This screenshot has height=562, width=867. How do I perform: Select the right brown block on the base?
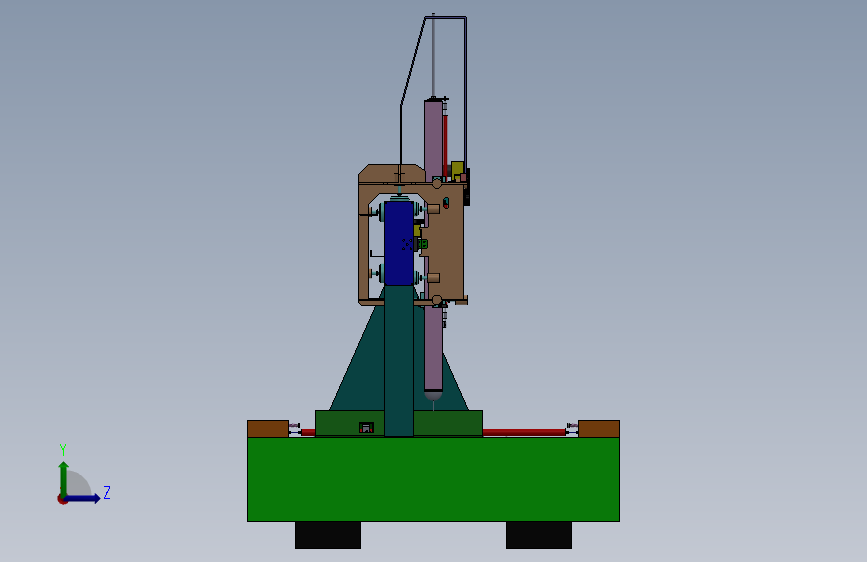click(599, 429)
